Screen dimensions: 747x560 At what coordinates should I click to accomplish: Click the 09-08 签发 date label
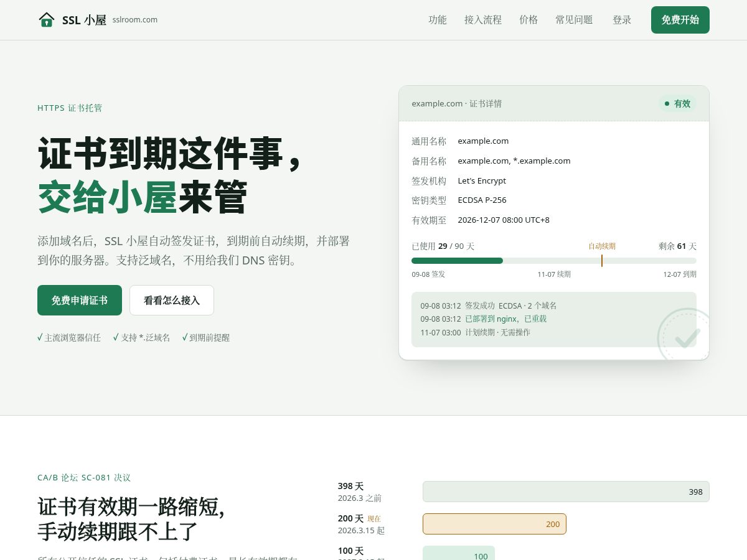(x=428, y=274)
